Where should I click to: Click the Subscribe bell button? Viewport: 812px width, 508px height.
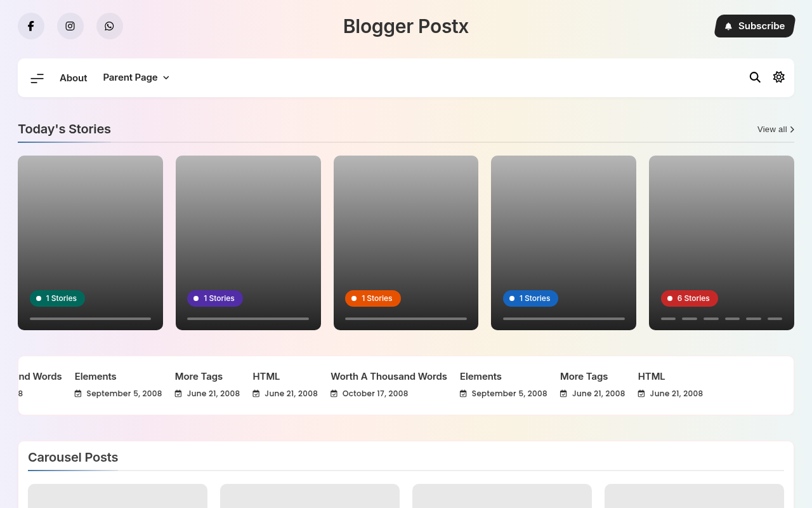(755, 26)
